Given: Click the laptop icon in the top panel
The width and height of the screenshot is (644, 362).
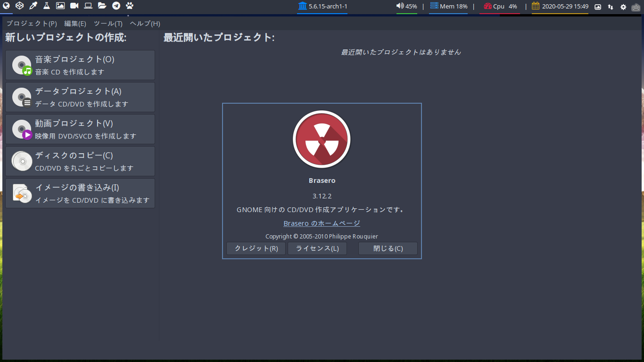Looking at the screenshot, I should point(88,6).
